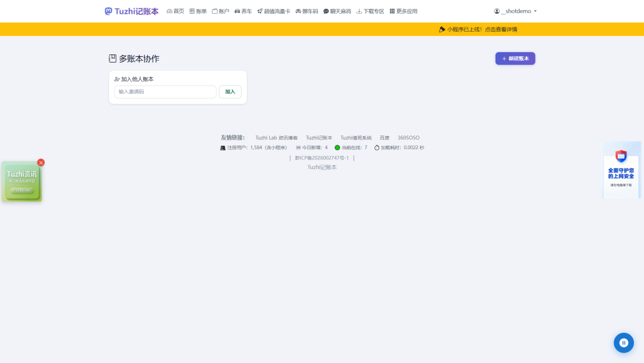Image resolution: width=644 pixels, height=363 pixels.
Task: Click the 加载耗时 timer icon
Action: click(x=377, y=147)
